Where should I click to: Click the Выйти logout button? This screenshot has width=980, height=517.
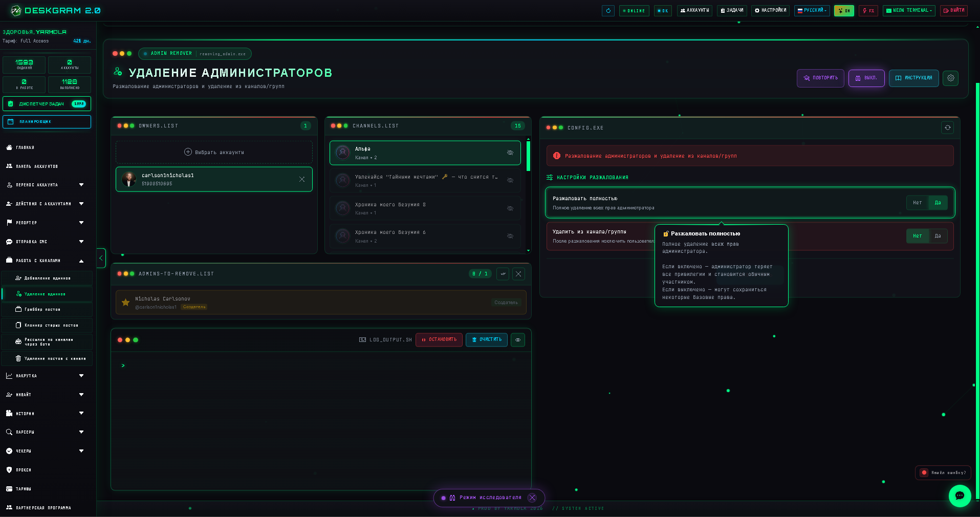coord(954,10)
